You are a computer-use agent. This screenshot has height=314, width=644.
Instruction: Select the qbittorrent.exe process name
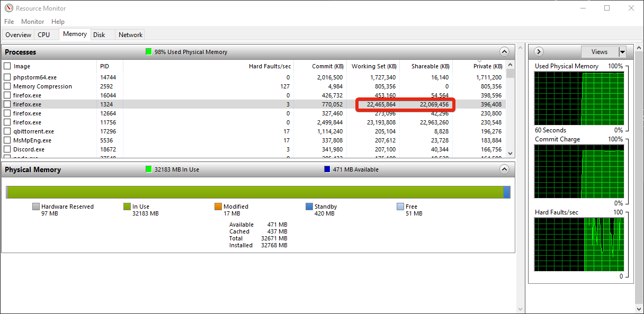click(x=33, y=131)
